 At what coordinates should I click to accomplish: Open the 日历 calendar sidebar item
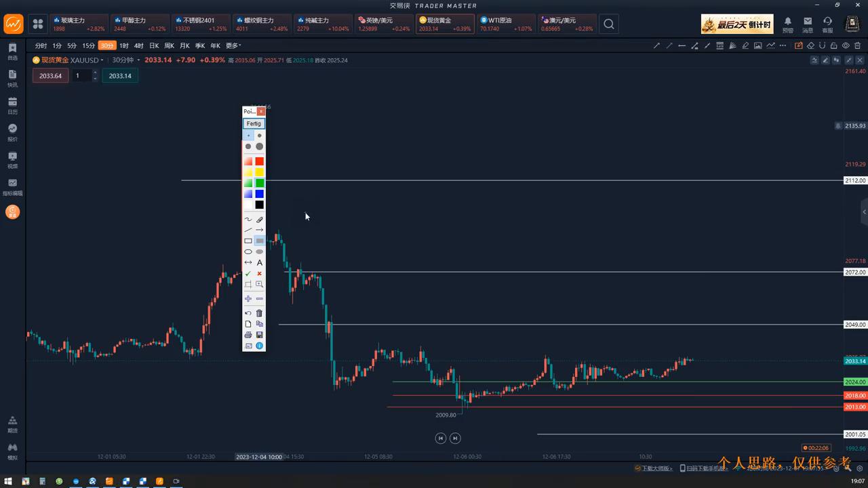12,106
